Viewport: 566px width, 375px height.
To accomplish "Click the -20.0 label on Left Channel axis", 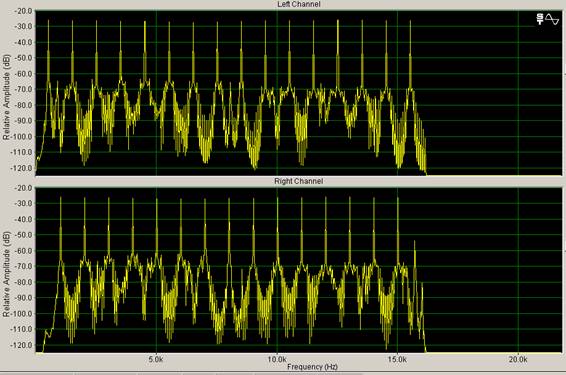I will click(23, 11).
